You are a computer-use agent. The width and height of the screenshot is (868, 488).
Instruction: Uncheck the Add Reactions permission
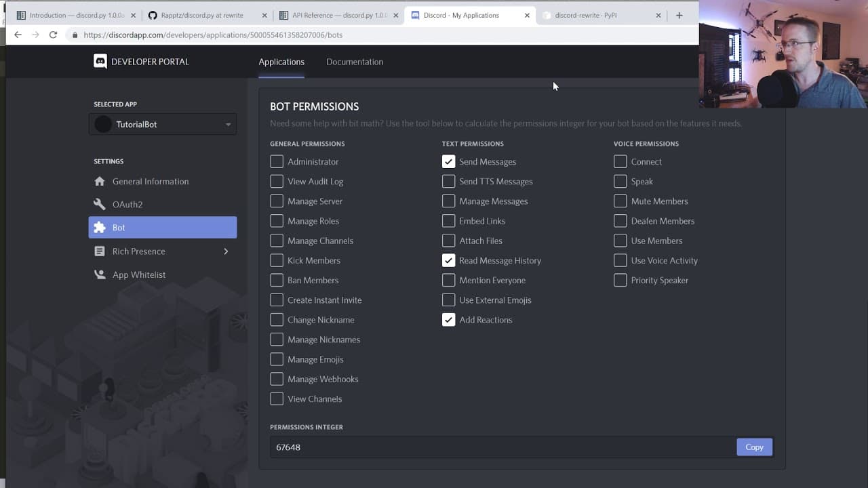click(x=448, y=320)
